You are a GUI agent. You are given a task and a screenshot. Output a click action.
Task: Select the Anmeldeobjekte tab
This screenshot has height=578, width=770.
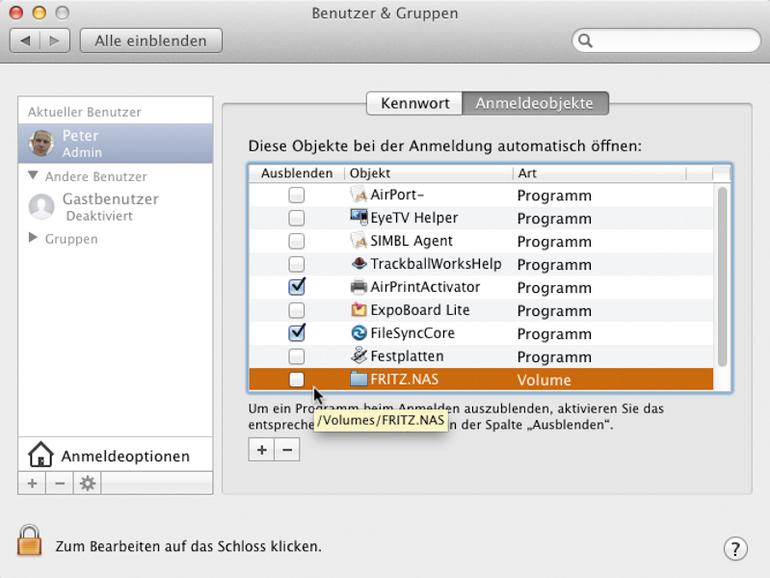[x=535, y=103]
